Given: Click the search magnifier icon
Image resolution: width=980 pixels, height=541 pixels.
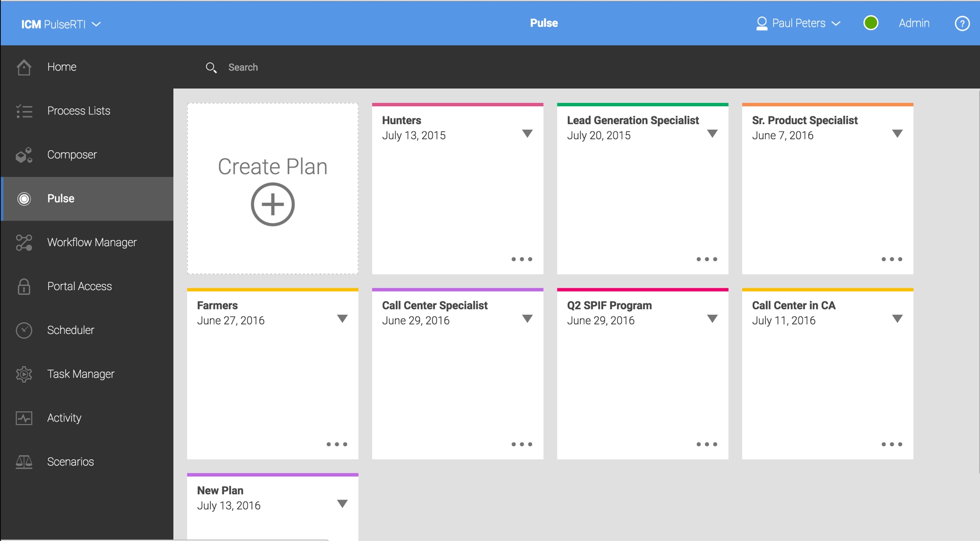Looking at the screenshot, I should click(x=211, y=68).
